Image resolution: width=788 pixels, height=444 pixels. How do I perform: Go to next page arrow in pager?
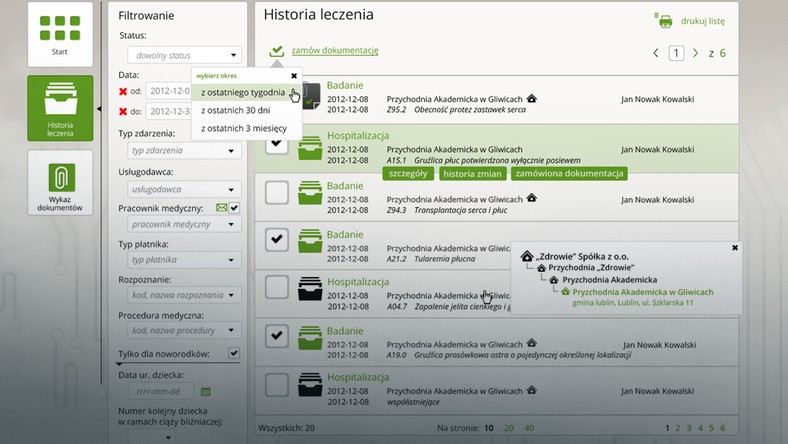[695, 53]
